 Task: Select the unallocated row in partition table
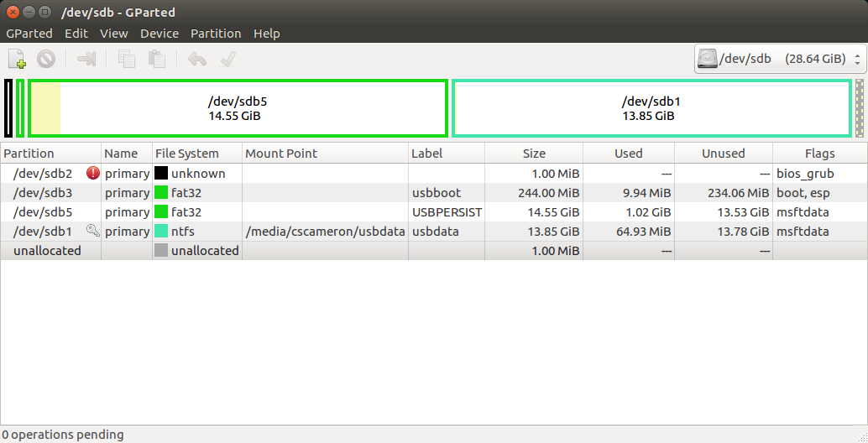433,251
